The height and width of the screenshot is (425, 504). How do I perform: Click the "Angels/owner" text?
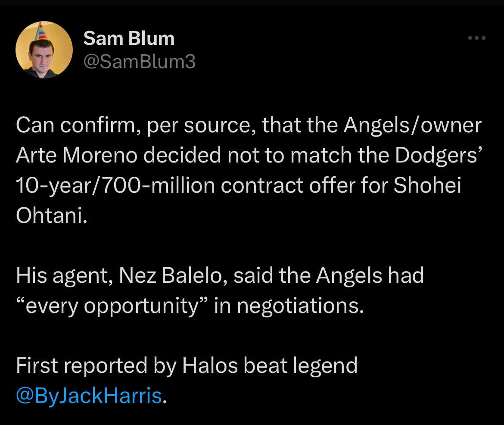click(413, 125)
